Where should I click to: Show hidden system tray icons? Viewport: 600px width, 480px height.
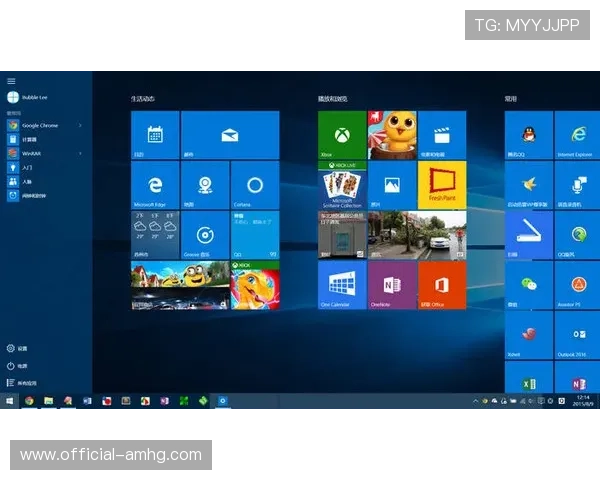(475, 401)
